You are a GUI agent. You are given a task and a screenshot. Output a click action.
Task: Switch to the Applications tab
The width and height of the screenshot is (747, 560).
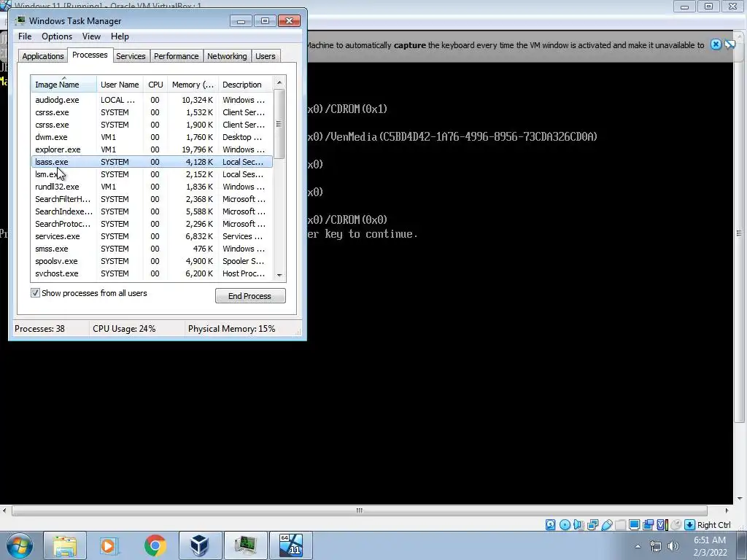point(43,56)
